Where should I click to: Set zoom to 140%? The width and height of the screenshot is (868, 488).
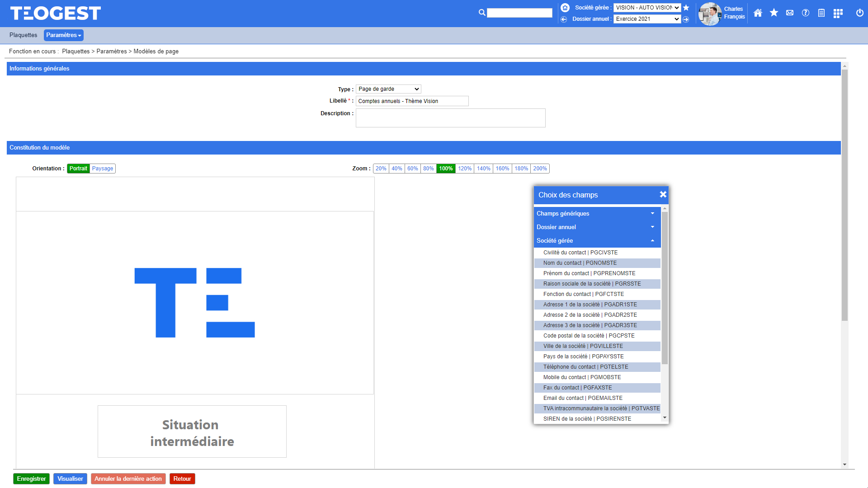484,169
